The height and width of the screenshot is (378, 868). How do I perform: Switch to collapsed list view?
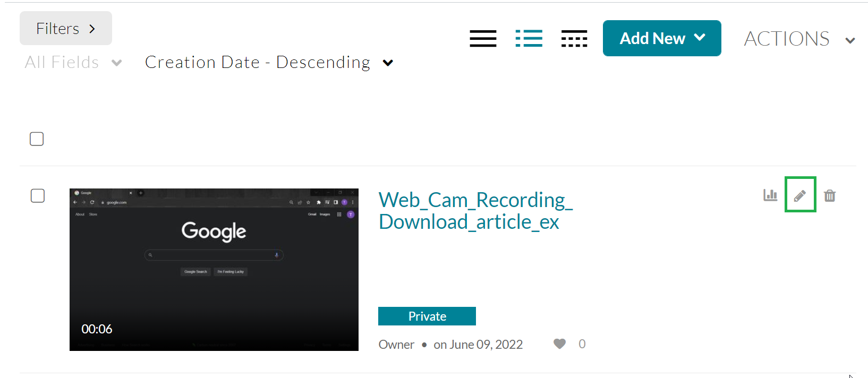[483, 38]
